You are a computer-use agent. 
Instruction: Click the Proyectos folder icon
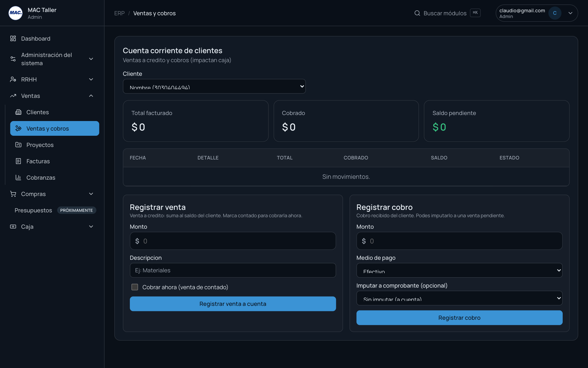point(18,145)
